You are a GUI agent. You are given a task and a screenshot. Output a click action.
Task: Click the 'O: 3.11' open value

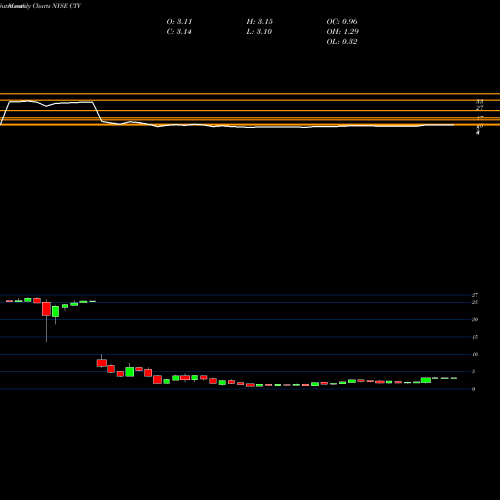point(179,22)
